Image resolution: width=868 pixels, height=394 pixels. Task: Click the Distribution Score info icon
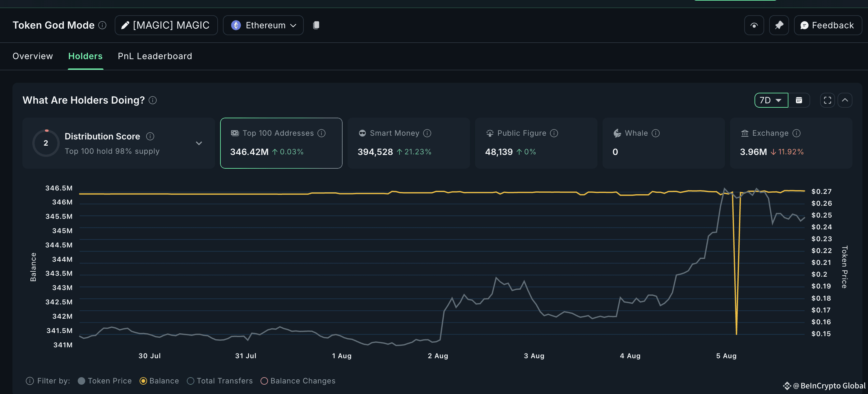click(150, 136)
